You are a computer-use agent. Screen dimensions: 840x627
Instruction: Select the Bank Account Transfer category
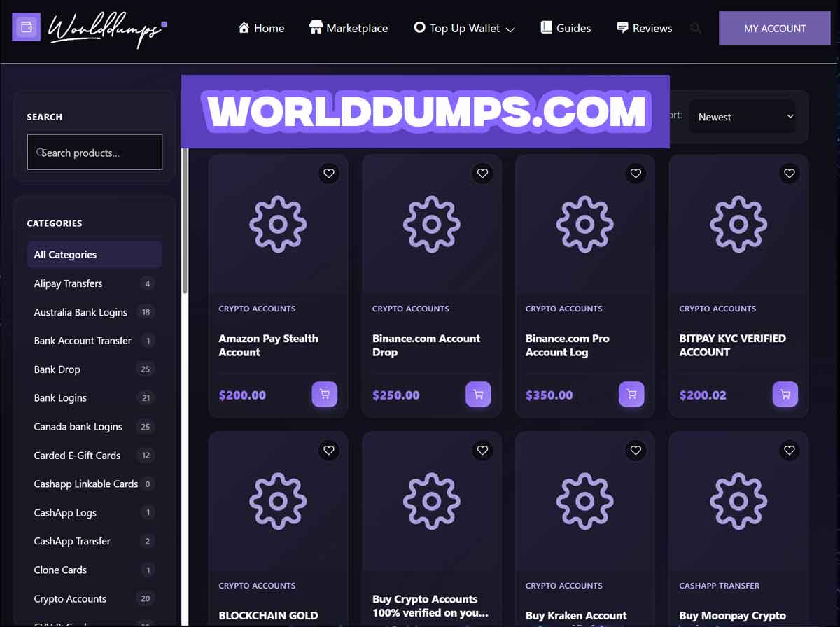(94, 341)
